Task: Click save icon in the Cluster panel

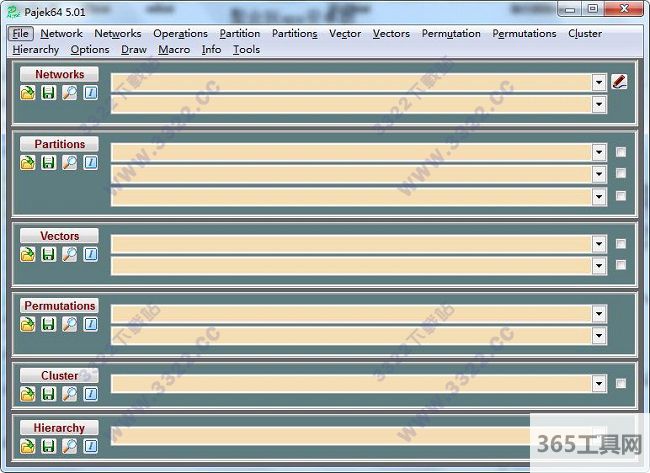Action: 48,394
